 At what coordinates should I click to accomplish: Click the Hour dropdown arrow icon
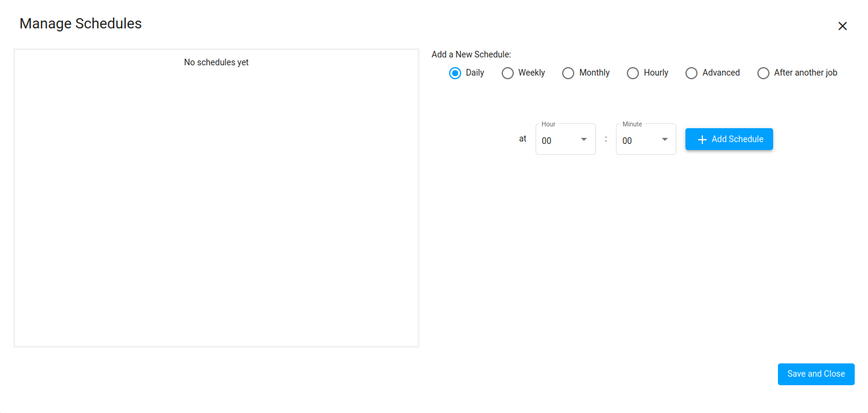[x=585, y=139]
